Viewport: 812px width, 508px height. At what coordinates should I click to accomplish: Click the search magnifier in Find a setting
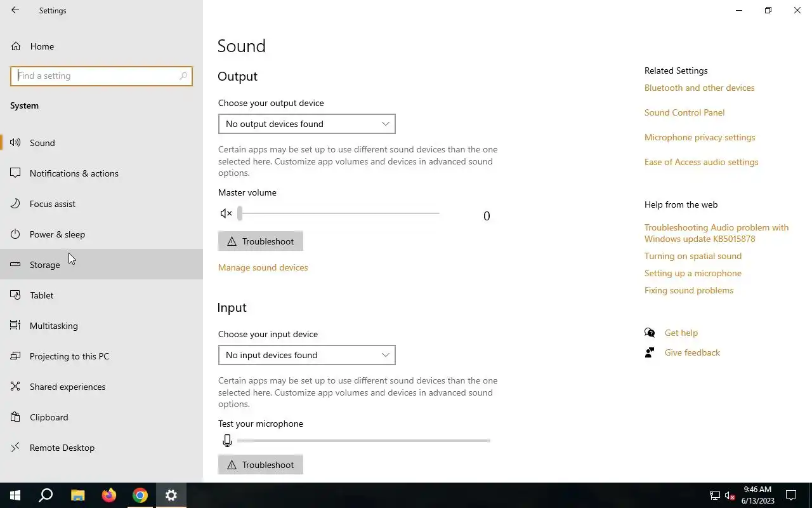pyautogui.click(x=183, y=76)
